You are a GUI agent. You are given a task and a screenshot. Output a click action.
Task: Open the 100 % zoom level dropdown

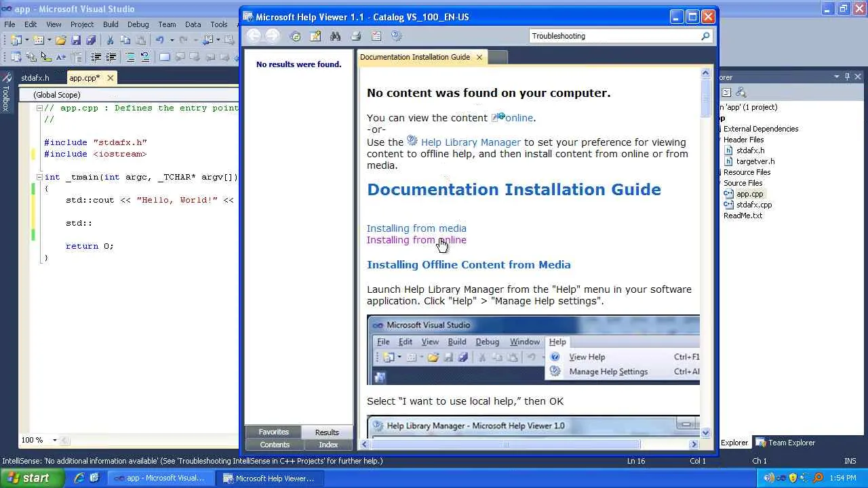point(55,440)
